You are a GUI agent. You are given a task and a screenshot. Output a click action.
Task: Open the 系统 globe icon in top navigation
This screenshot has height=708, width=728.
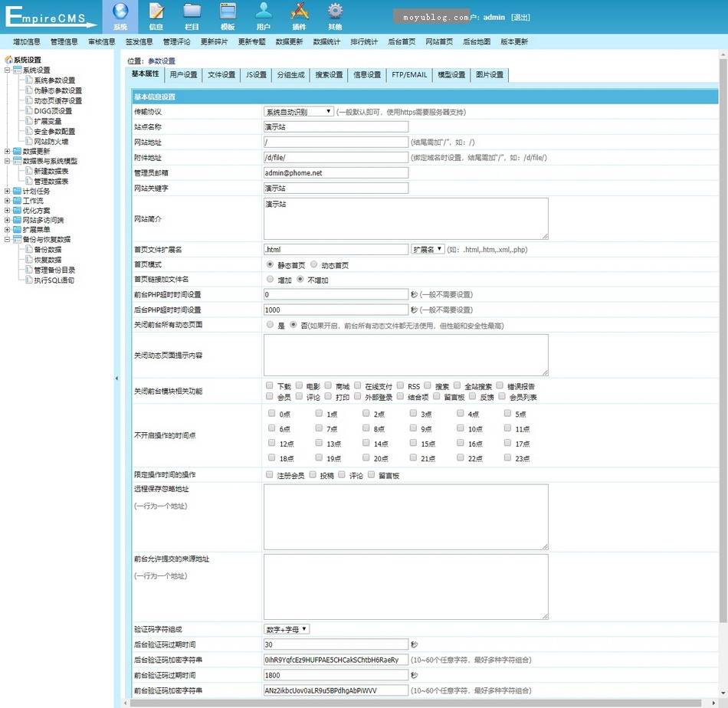(120, 11)
